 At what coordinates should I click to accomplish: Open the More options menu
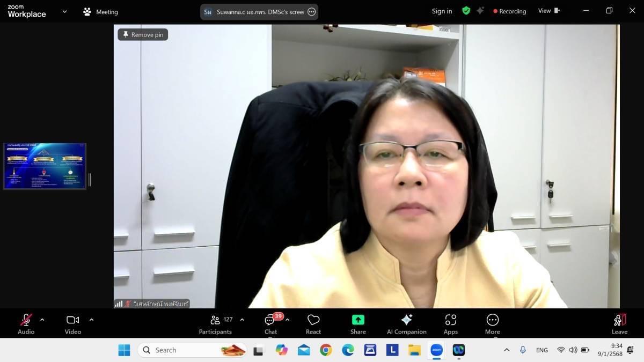tap(492, 324)
